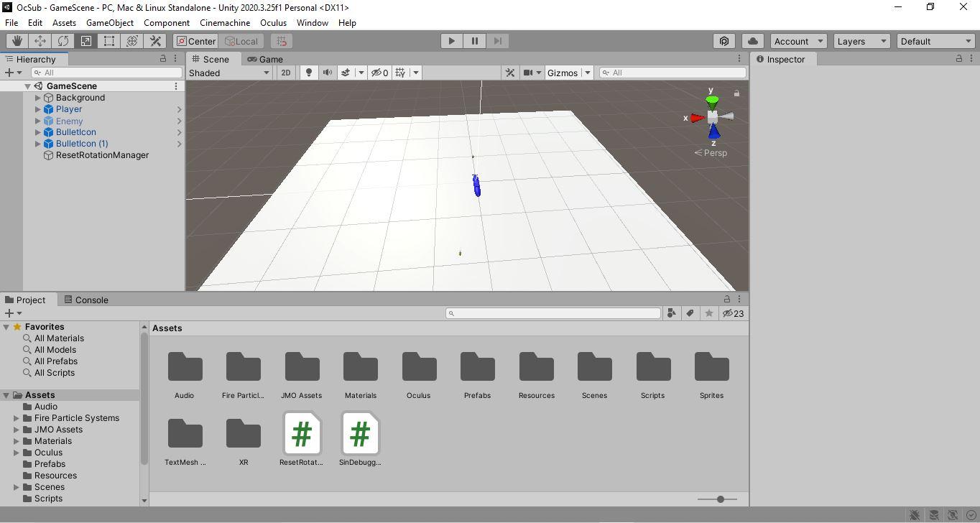
Task: Open the GameObject menu
Action: 110,22
